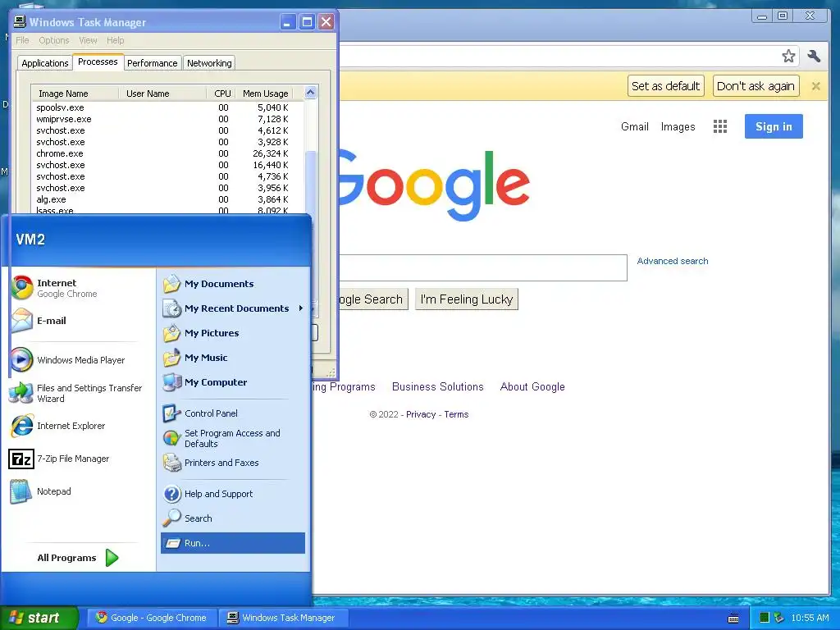Image resolution: width=840 pixels, height=630 pixels.
Task: Open Task Manager Options menu
Action: [54, 40]
